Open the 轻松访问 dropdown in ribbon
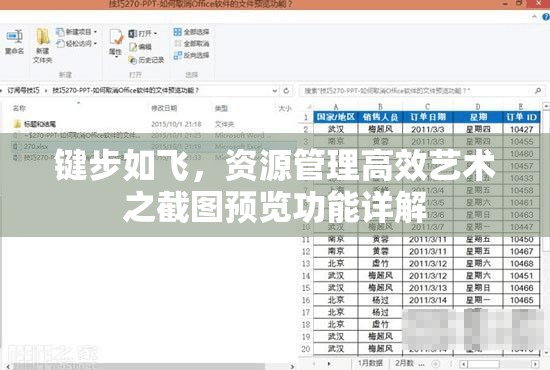The width and height of the screenshot is (550, 370). click(x=77, y=43)
